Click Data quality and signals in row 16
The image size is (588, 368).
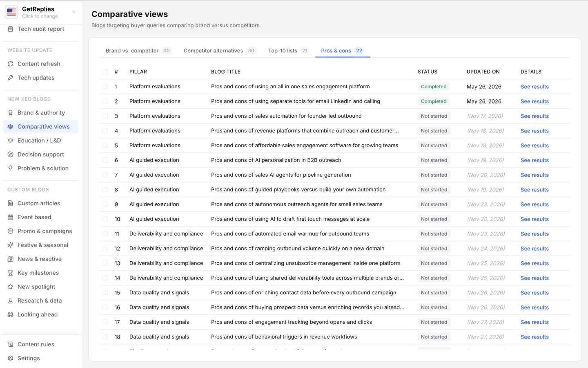click(159, 307)
